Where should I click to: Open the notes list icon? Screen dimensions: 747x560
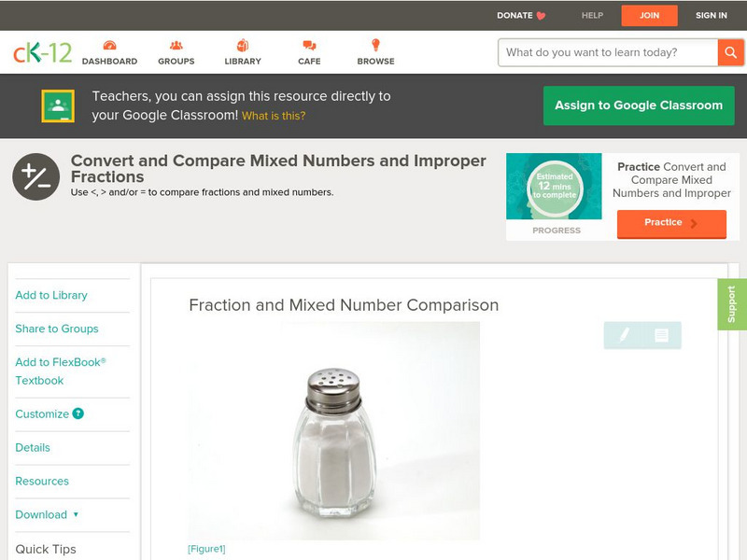pyautogui.click(x=662, y=335)
